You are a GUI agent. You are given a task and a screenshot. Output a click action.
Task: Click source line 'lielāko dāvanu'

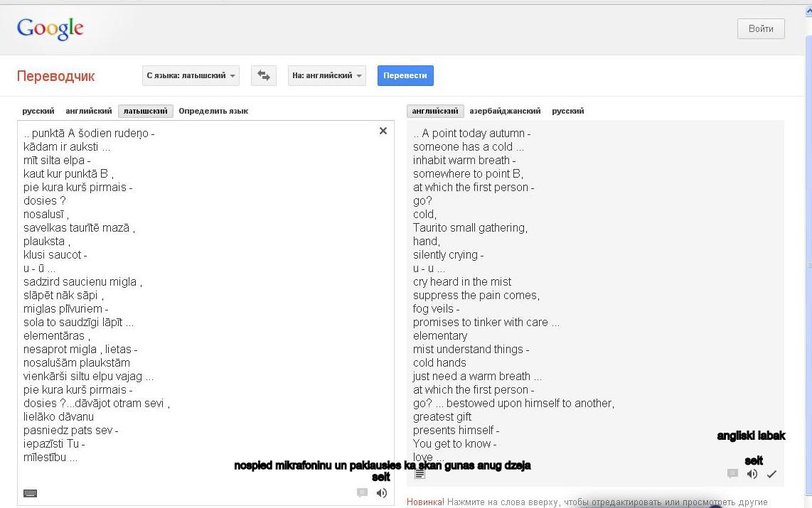click(x=58, y=417)
